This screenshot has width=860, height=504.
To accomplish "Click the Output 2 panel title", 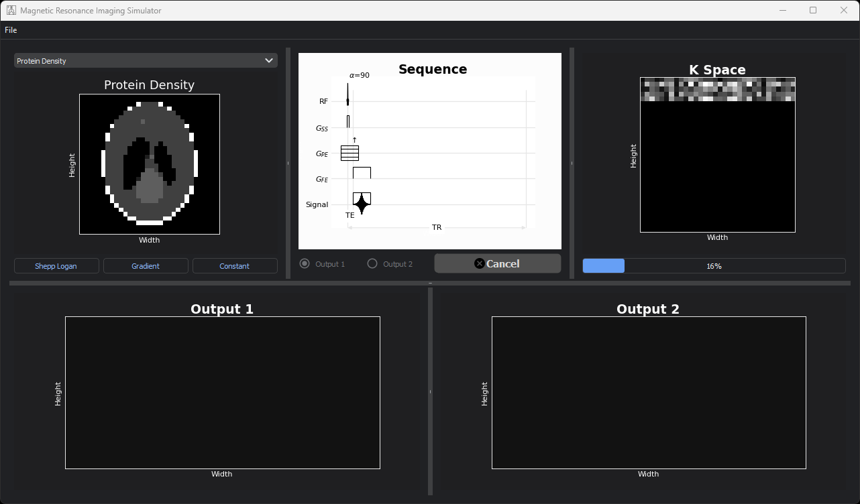I will coord(648,309).
